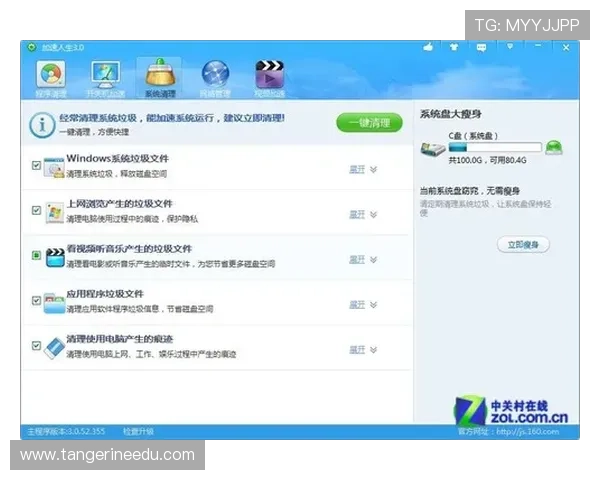Click the 应用程序垃圾文件 title text
This screenshot has width=600, height=480.
(105, 294)
